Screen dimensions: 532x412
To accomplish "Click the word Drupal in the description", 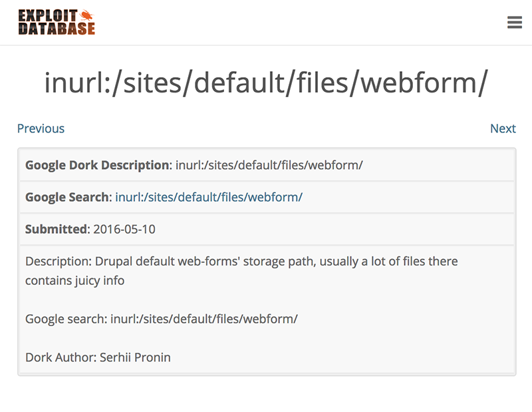I will pyautogui.click(x=114, y=261).
